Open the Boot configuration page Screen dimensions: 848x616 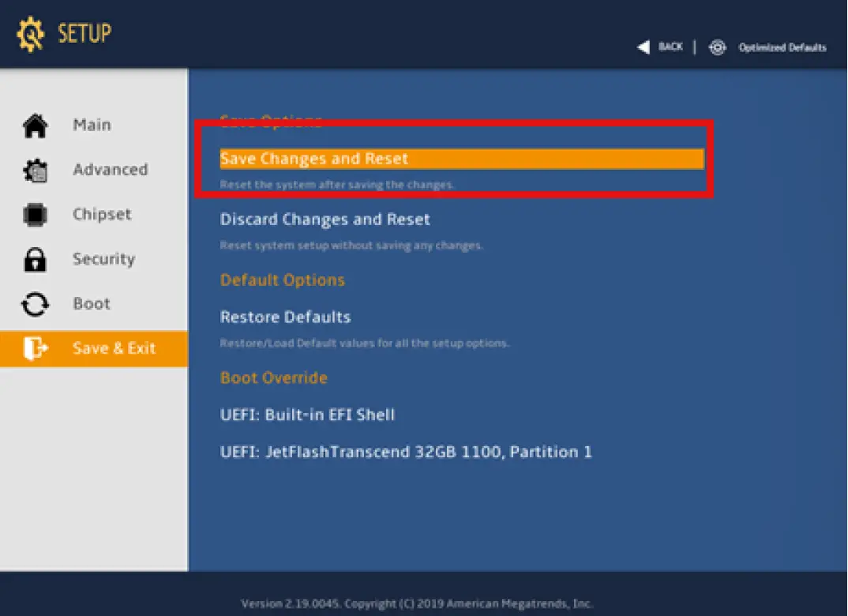(91, 303)
